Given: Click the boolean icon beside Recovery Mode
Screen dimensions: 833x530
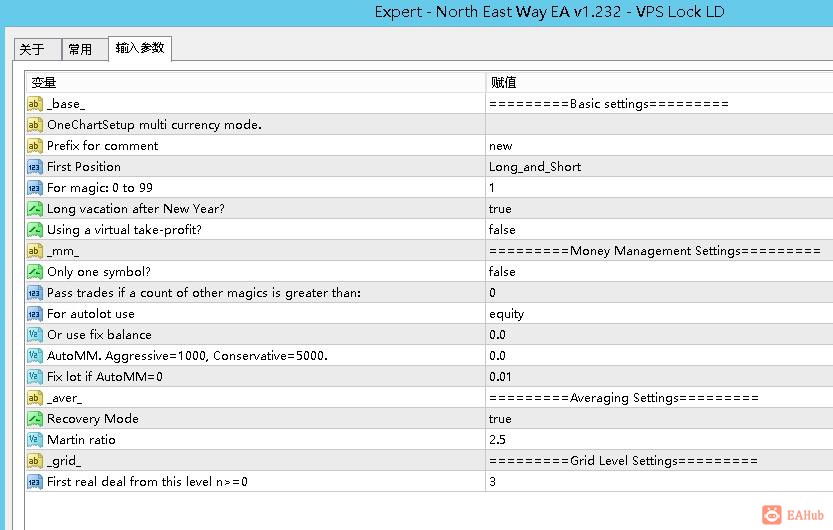Looking at the screenshot, I should 35,418.
